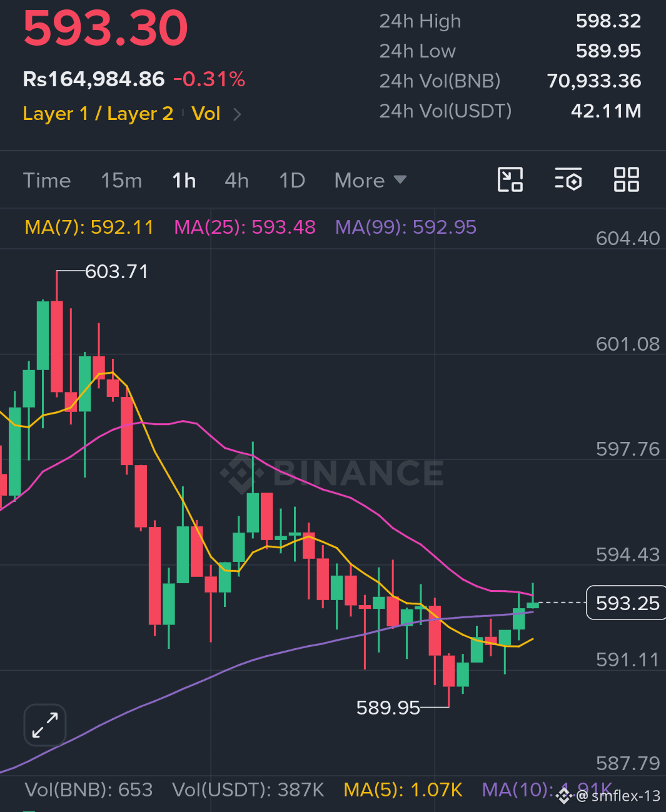This screenshot has height=812, width=666.
Task: Tap the 587.79 price axis label
Action: pos(628,763)
